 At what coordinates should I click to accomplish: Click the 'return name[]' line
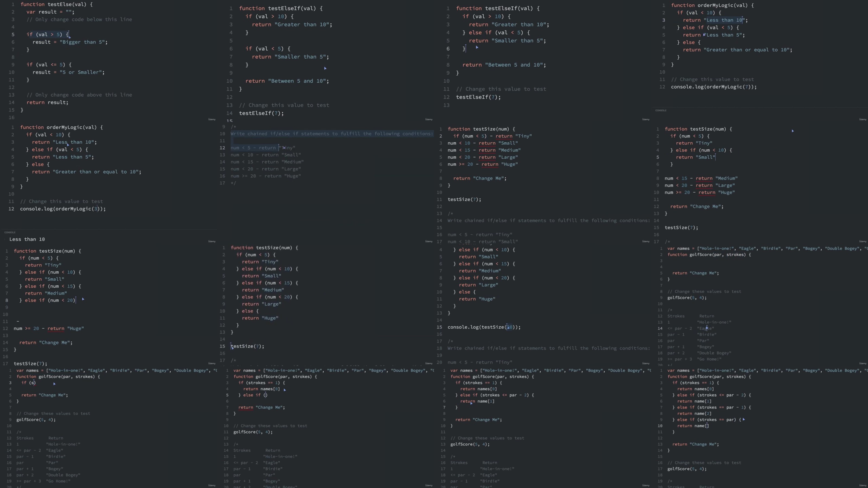tap(693, 426)
